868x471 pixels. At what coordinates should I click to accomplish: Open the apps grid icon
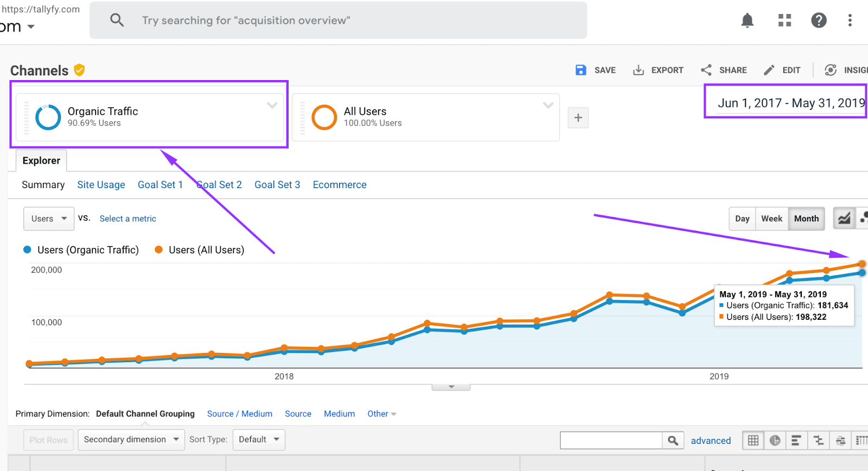click(784, 21)
